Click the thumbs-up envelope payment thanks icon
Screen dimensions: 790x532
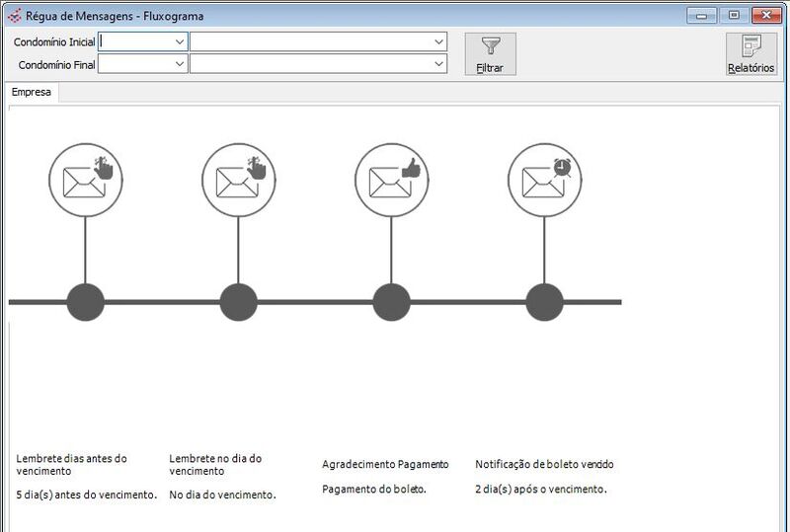click(391, 180)
